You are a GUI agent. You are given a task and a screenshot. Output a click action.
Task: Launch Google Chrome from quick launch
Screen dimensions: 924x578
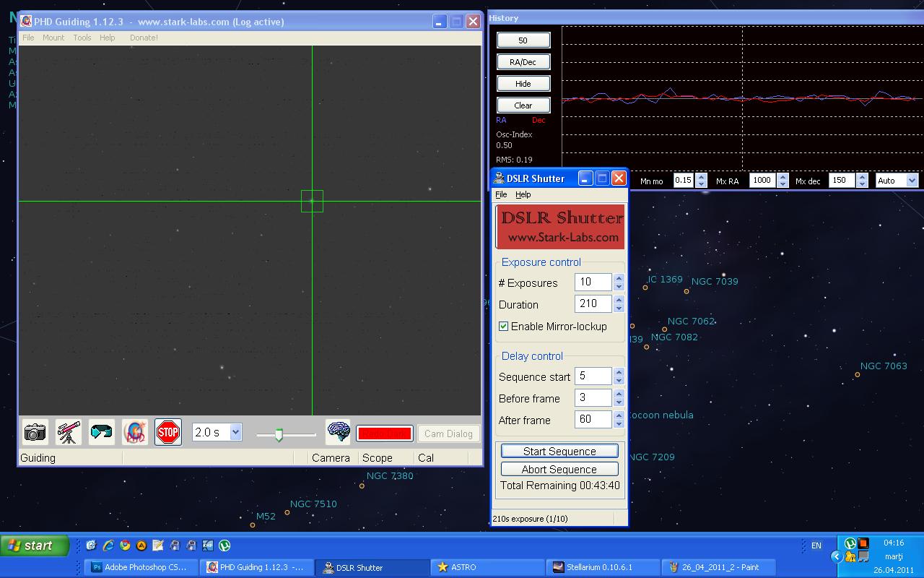click(125, 545)
